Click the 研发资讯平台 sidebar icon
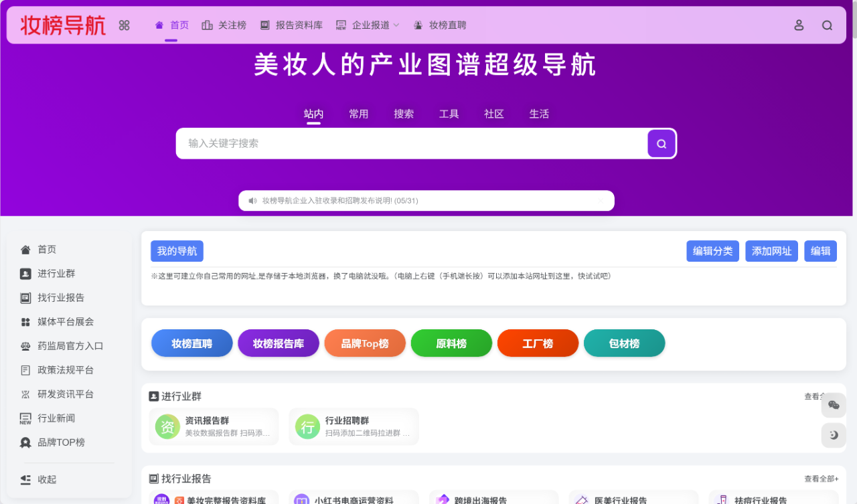The height and width of the screenshot is (504, 857). pyautogui.click(x=25, y=394)
